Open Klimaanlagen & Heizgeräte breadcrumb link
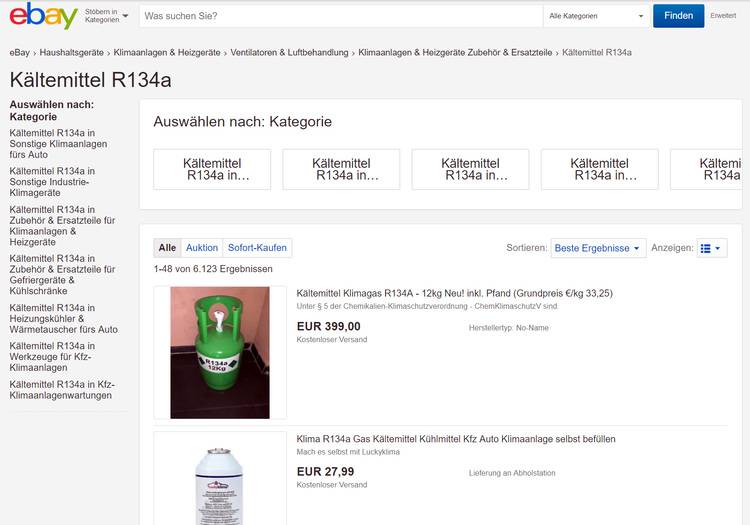Image resolution: width=750 pixels, height=525 pixels. pos(165,52)
